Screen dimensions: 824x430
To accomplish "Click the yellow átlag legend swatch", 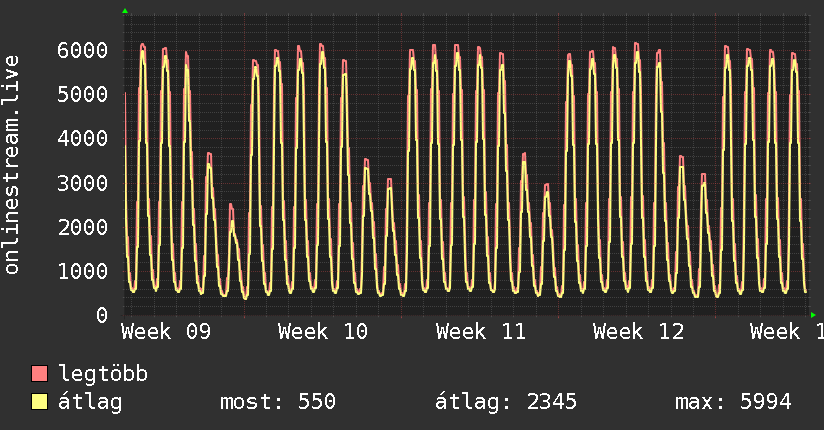I will point(39,402).
